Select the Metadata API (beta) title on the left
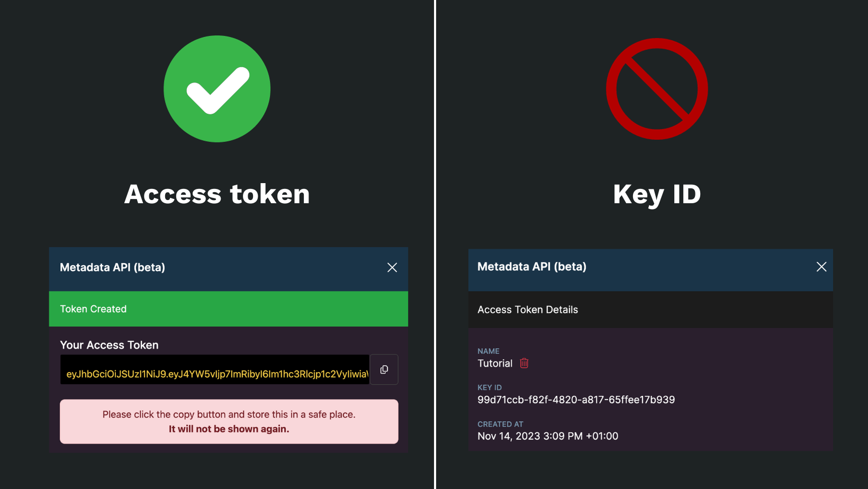 tap(112, 267)
